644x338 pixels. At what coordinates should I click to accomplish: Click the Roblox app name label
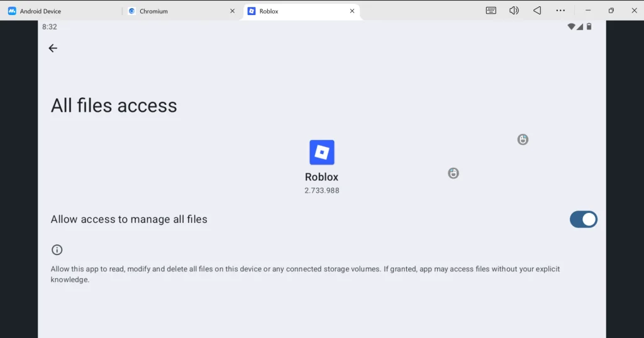tap(321, 177)
